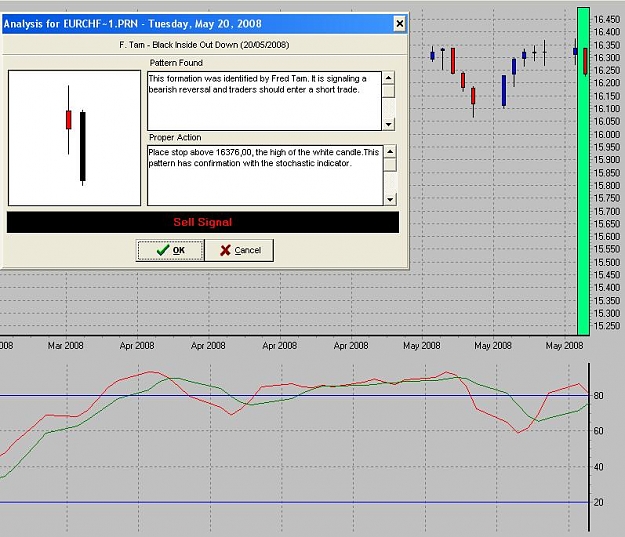This screenshot has width=625, height=537.
Task: Click the Pattern Found scrollbar thumb
Action: (x=389, y=90)
